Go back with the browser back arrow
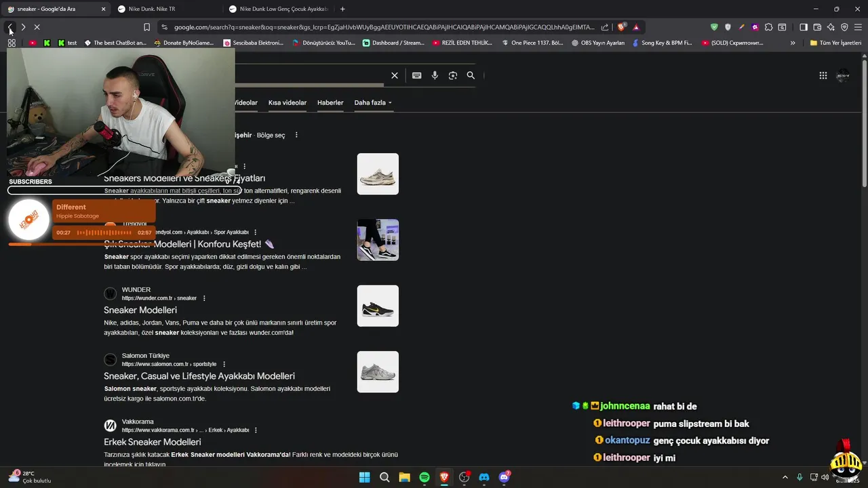The width and height of the screenshot is (868, 488). (x=10, y=27)
